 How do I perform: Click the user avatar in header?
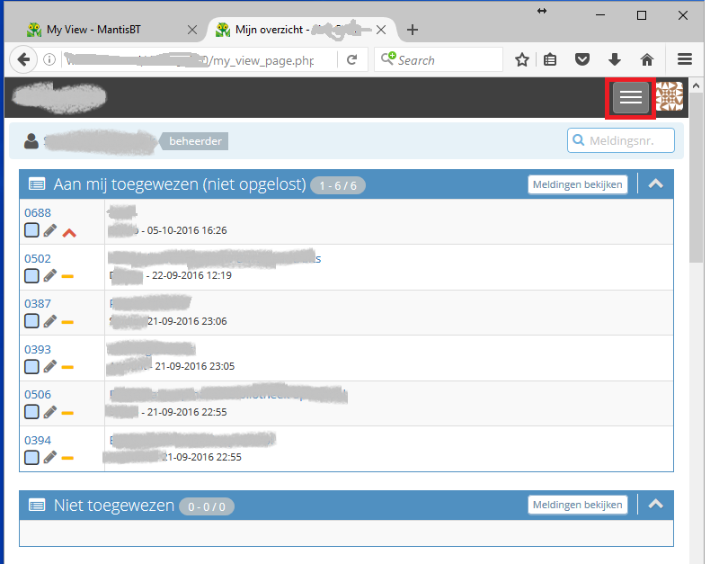pyautogui.click(x=670, y=96)
